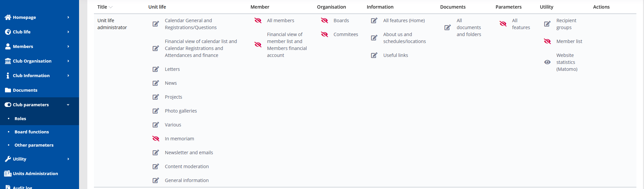This screenshot has width=644, height=189.
Task: Click the edit icon for Useful links
Action: click(374, 55)
